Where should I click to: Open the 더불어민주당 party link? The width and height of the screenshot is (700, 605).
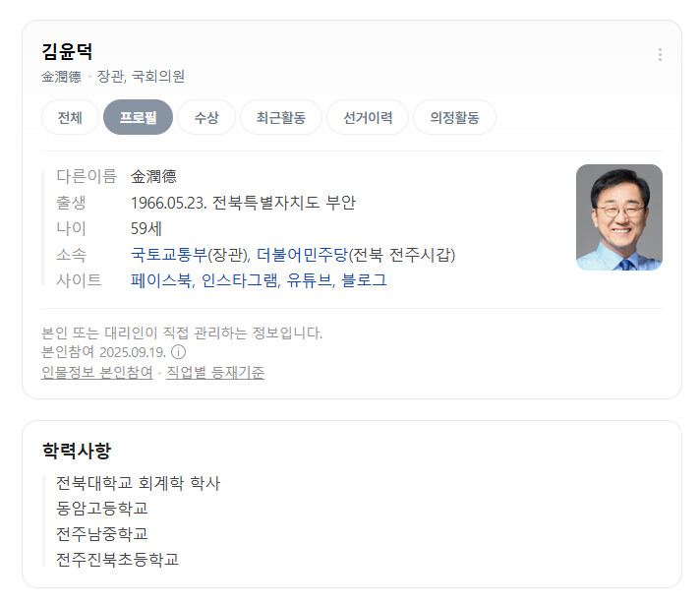tap(302, 255)
